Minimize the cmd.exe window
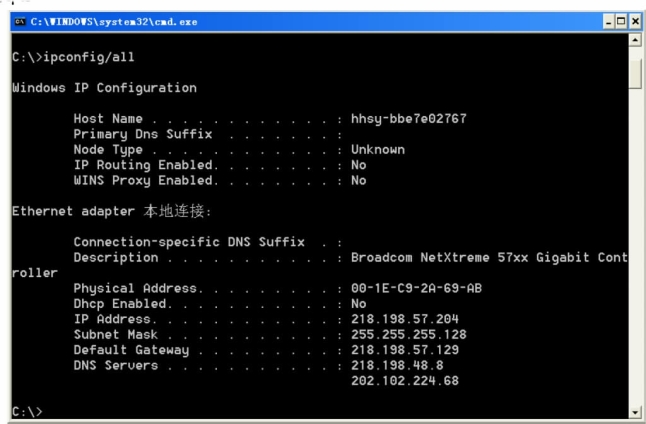The width and height of the screenshot is (646, 424). tap(609, 21)
